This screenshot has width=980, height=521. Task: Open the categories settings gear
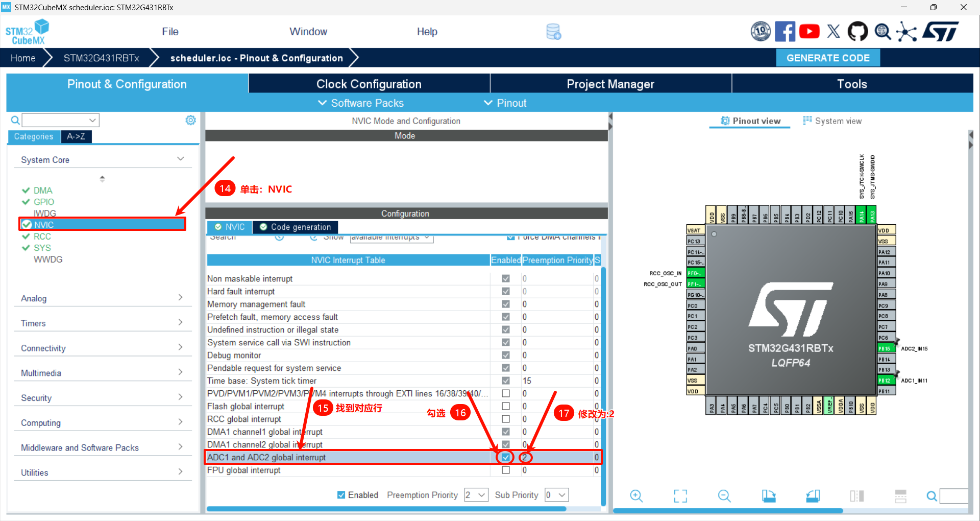coord(190,120)
